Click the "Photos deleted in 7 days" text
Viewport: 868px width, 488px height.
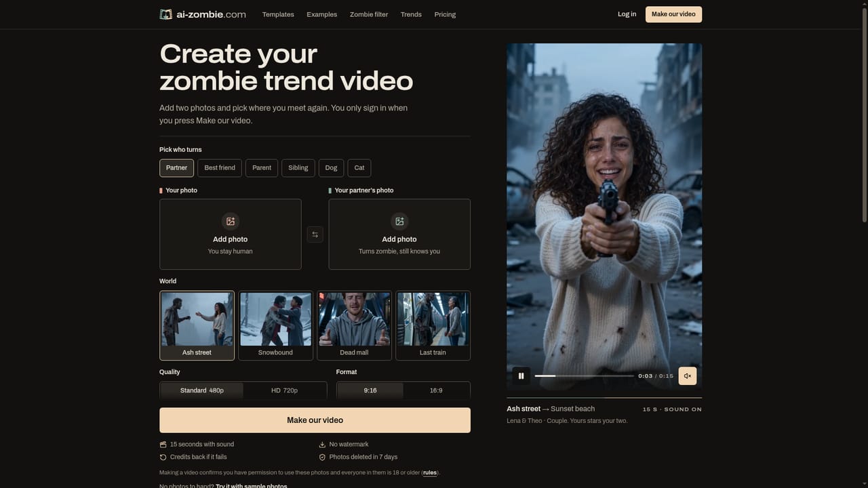[363, 457]
